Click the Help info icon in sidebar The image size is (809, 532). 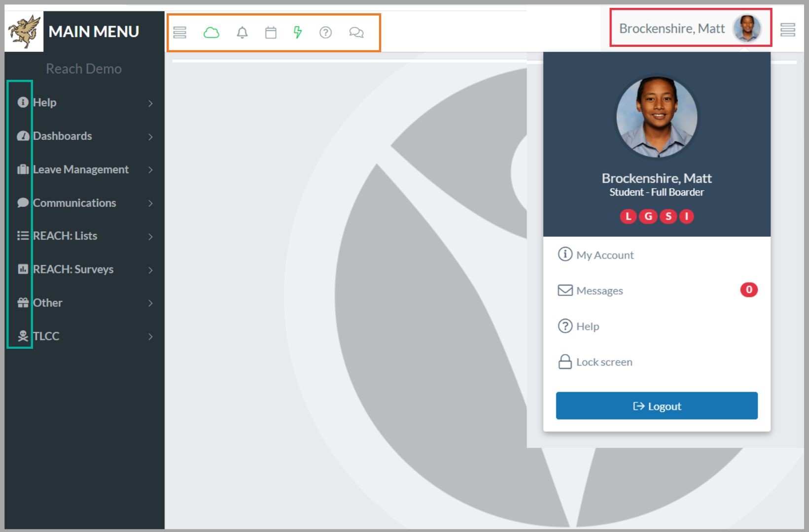23,102
